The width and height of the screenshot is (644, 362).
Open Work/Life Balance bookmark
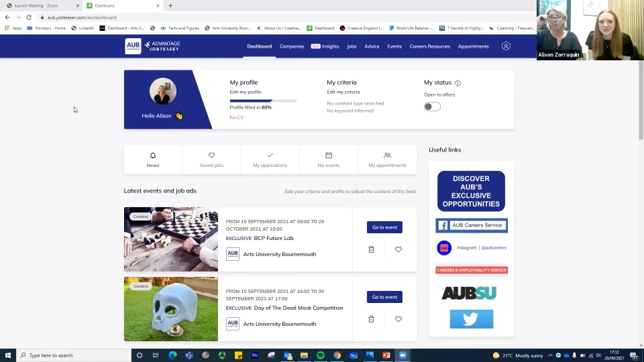click(411, 28)
